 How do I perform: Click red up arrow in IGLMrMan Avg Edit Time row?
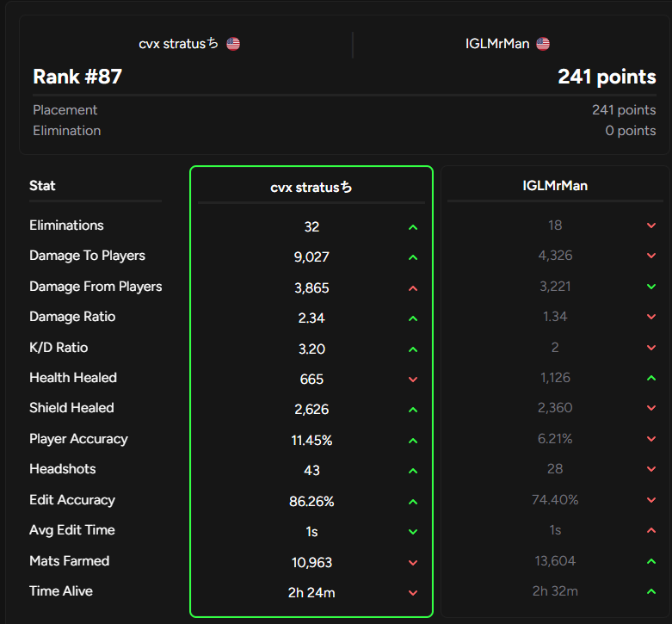[651, 530]
